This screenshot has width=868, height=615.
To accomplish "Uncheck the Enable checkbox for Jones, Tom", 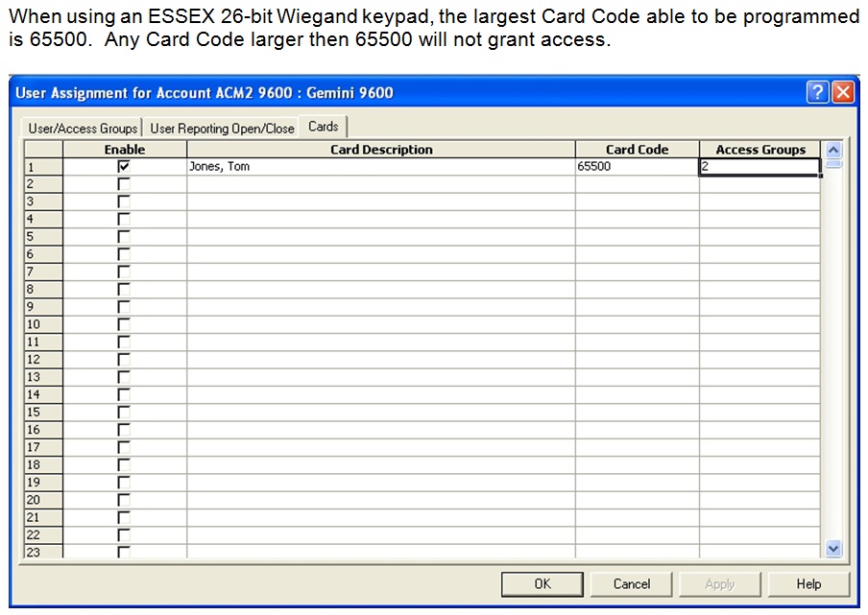I will (124, 166).
